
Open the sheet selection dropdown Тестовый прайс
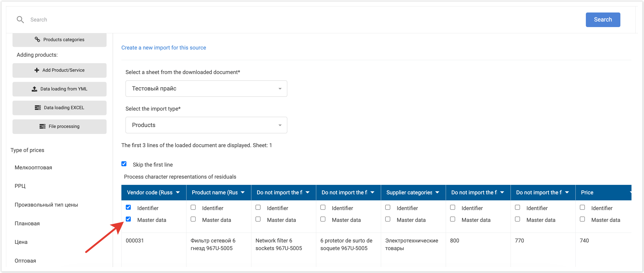click(x=206, y=88)
